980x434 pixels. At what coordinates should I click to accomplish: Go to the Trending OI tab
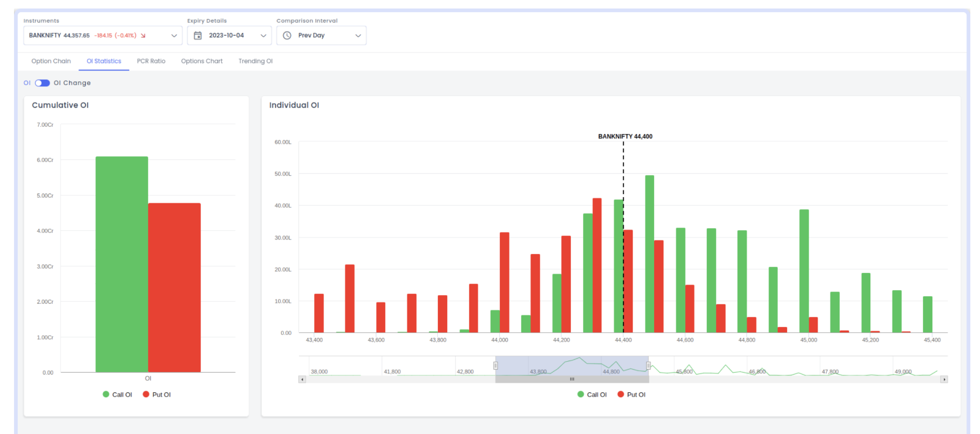[255, 61]
